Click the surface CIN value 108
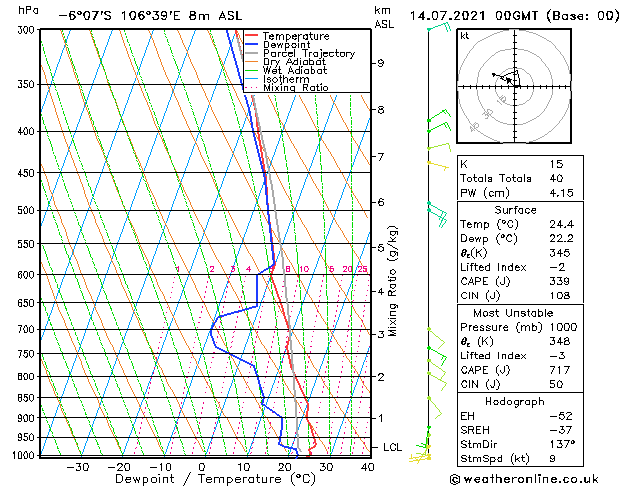The height and width of the screenshot is (486, 629). 560,296
